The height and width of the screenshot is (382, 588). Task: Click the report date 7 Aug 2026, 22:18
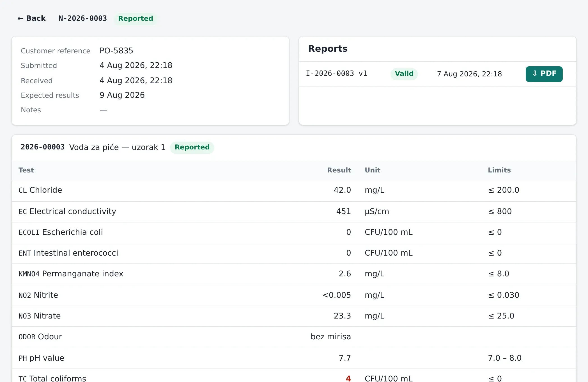(469, 74)
